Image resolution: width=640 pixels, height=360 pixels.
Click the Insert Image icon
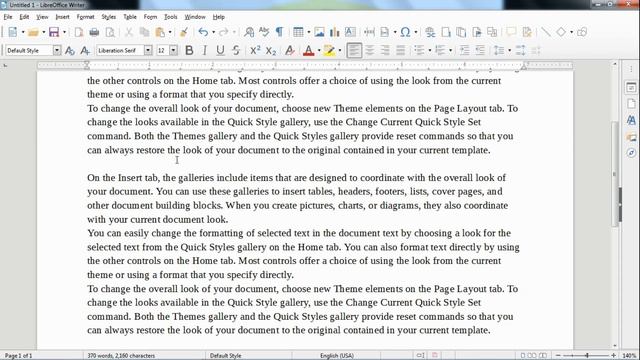(x=319, y=32)
